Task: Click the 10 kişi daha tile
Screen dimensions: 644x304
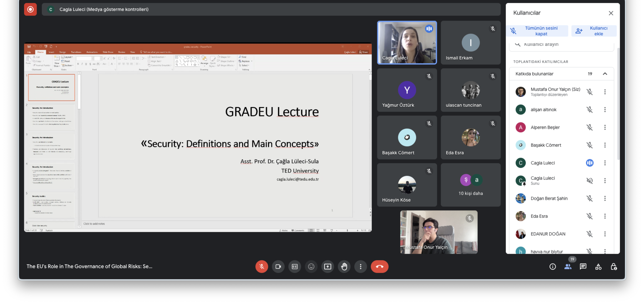Action: (470, 185)
